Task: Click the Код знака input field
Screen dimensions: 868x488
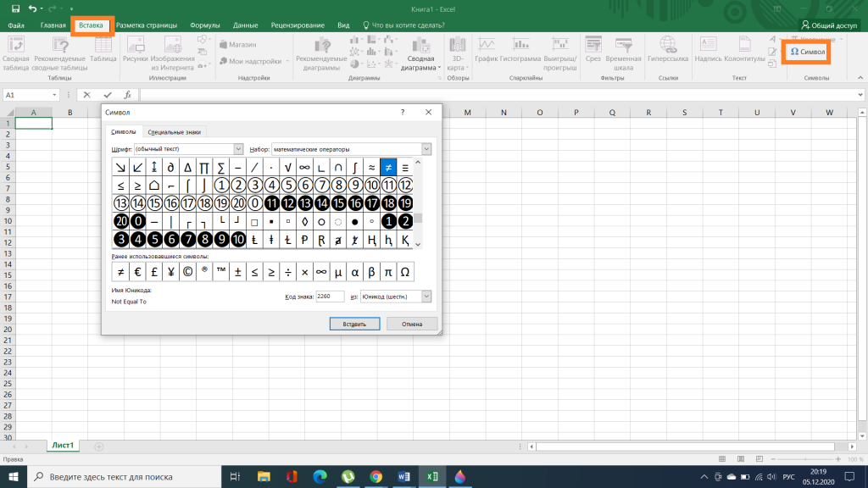Action: coord(330,297)
